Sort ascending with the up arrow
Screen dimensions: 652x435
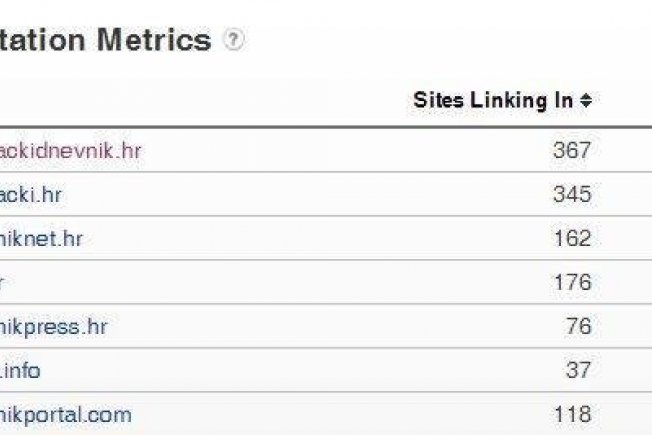click(x=586, y=96)
